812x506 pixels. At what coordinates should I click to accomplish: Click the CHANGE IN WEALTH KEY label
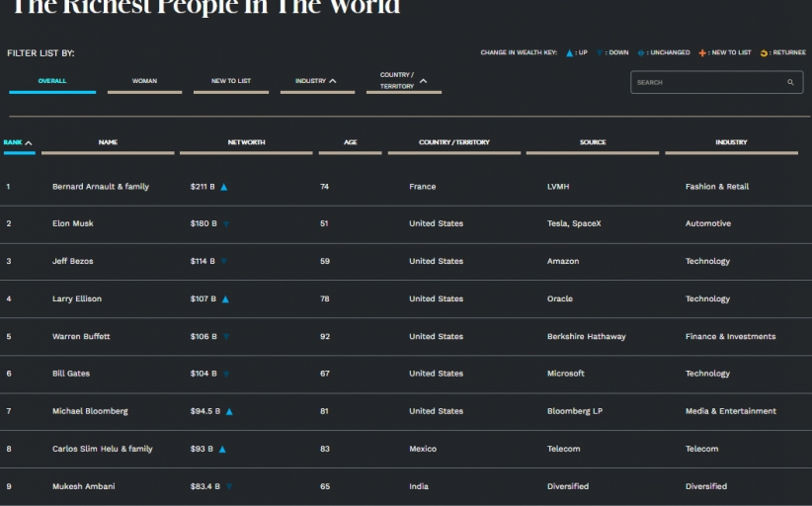[519, 52]
